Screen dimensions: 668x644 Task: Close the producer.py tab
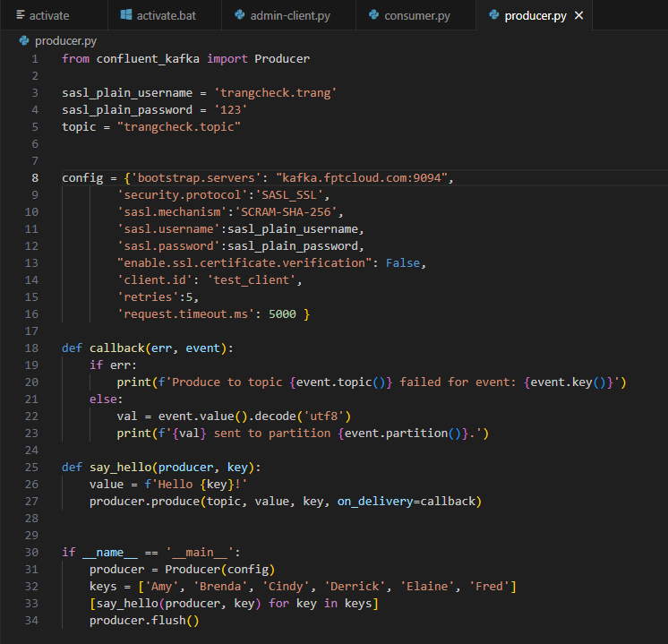pyautogui.click(x=579, y=16)
